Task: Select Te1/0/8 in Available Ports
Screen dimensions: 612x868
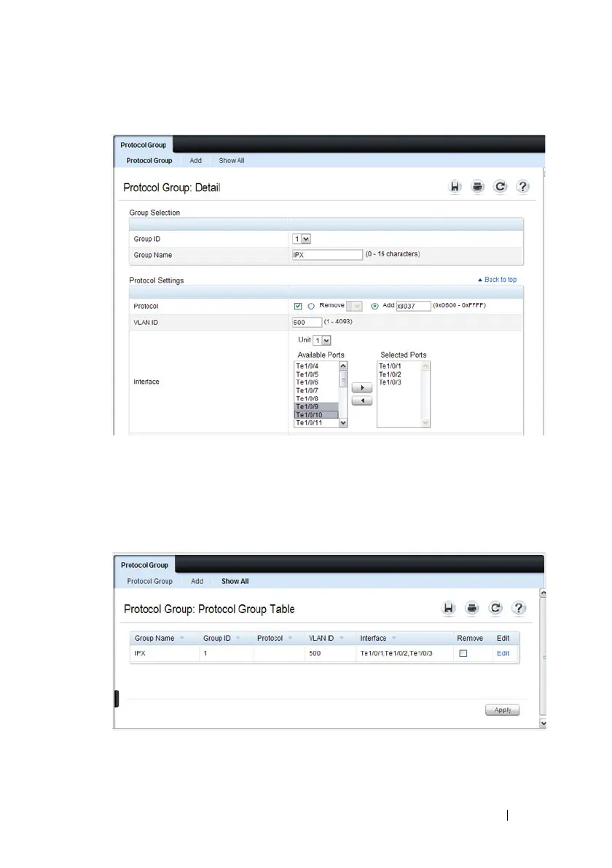Action: [316, 398]
